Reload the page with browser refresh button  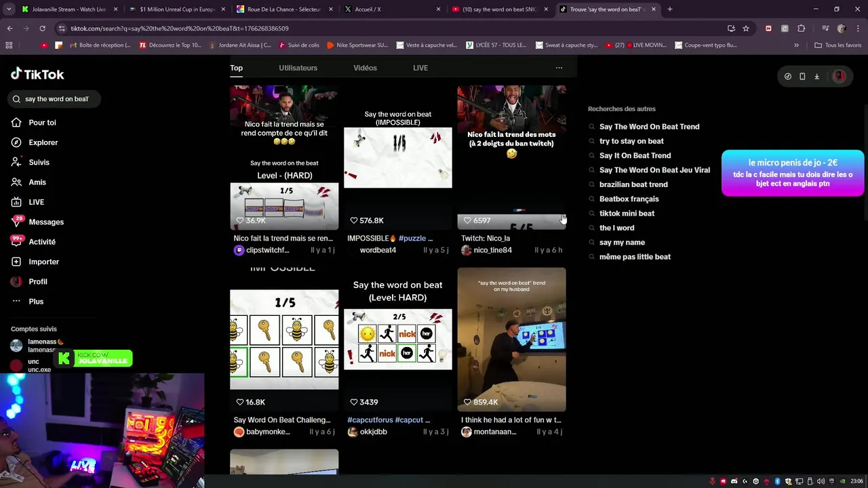click(x=42, y=28)
